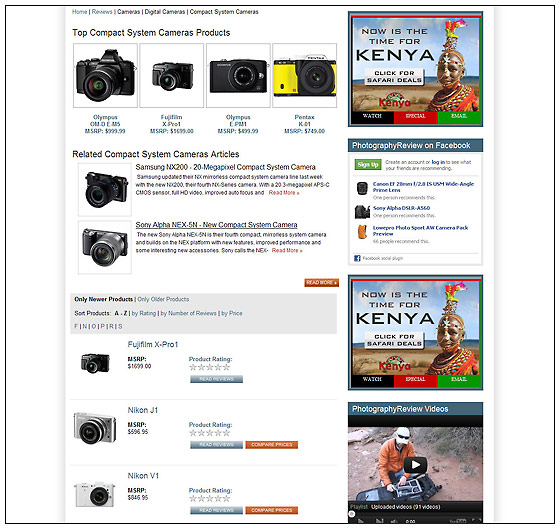Open Compact System Cameras breadcrumb
Screen dimensions: 560x529
224,12
